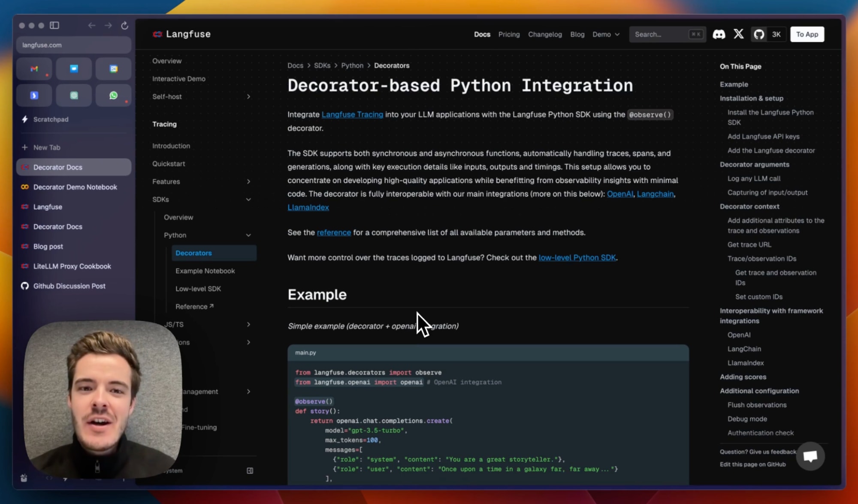858x504 pixels.
Task: Open Gmail from the browser sidebar shortcuts
Action: (x=34, y=69)
